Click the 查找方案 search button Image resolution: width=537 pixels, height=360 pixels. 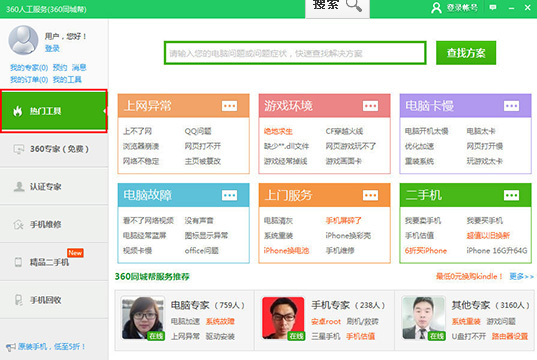point(466,53)
